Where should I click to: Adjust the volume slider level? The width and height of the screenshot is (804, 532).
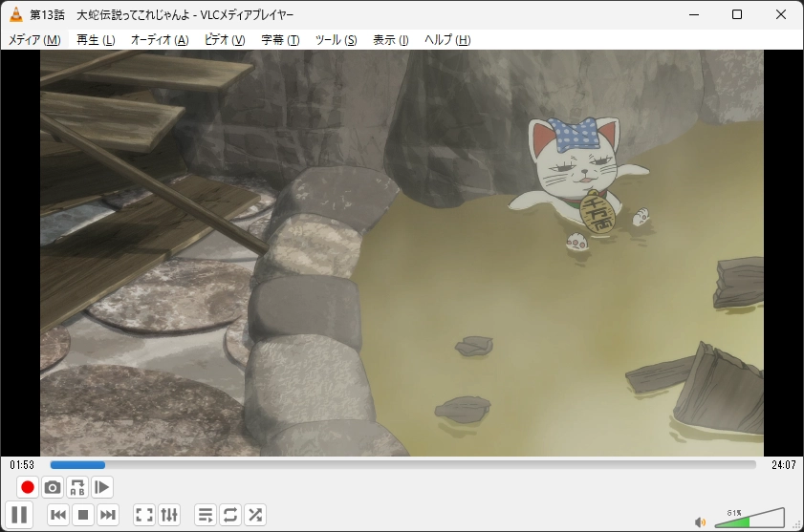pos(750,520)
